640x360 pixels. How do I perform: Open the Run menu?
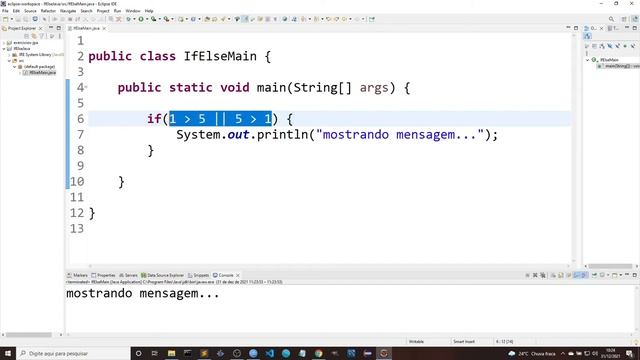(x=117, y=11)
